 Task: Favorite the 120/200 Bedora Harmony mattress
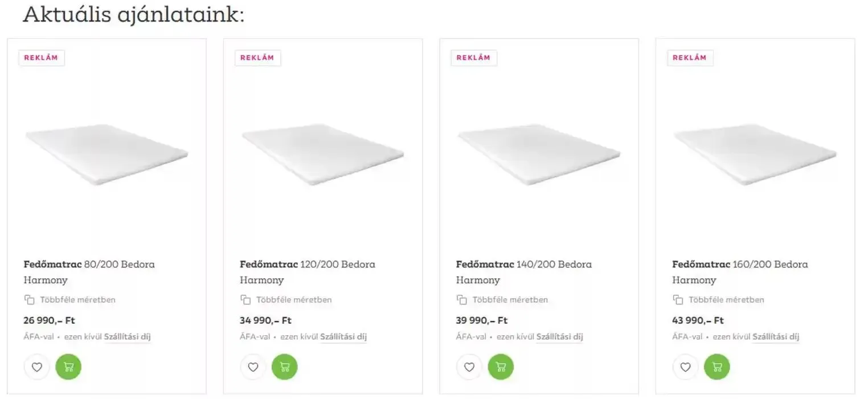coord(253,367)
